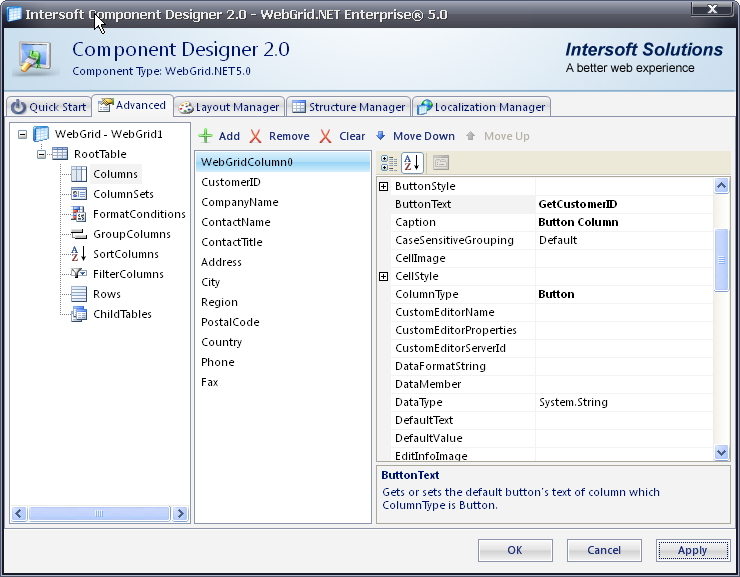Open the Quick Start tab
Image resolution: width=740 pixels, height=577 pixels.
pos(49,107)
